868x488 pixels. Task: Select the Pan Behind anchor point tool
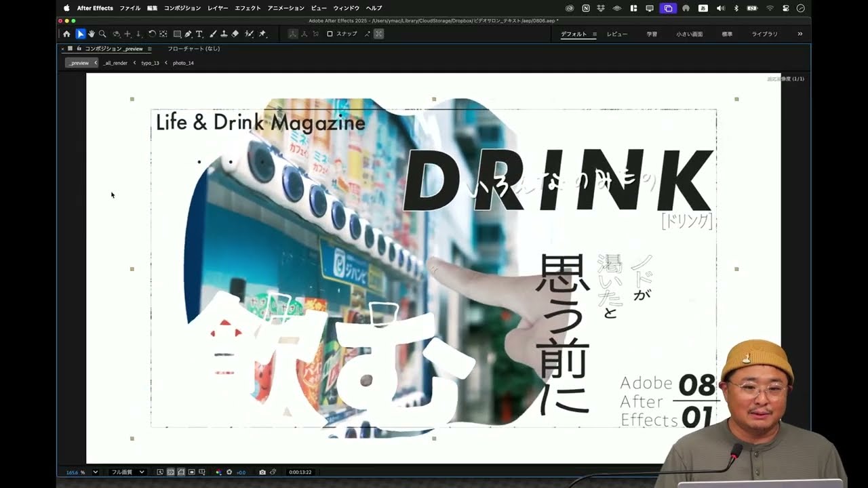[x=163, y=34]
